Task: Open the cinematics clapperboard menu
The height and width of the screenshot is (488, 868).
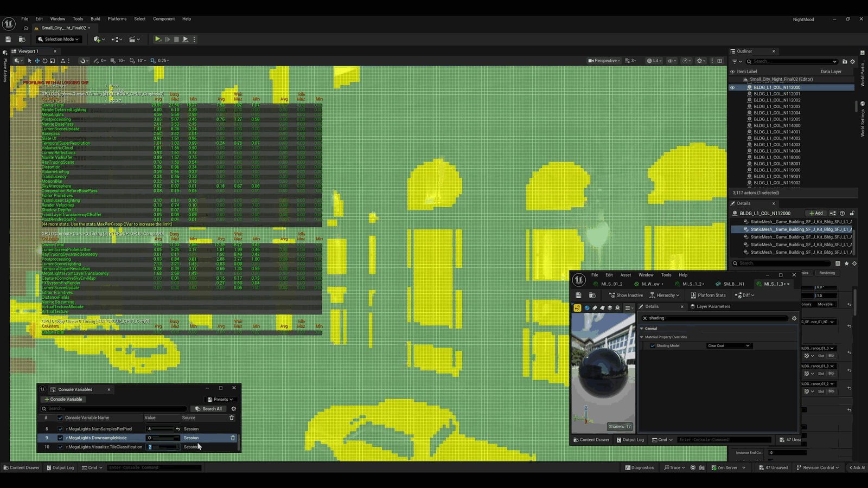Action: point(133,39)
